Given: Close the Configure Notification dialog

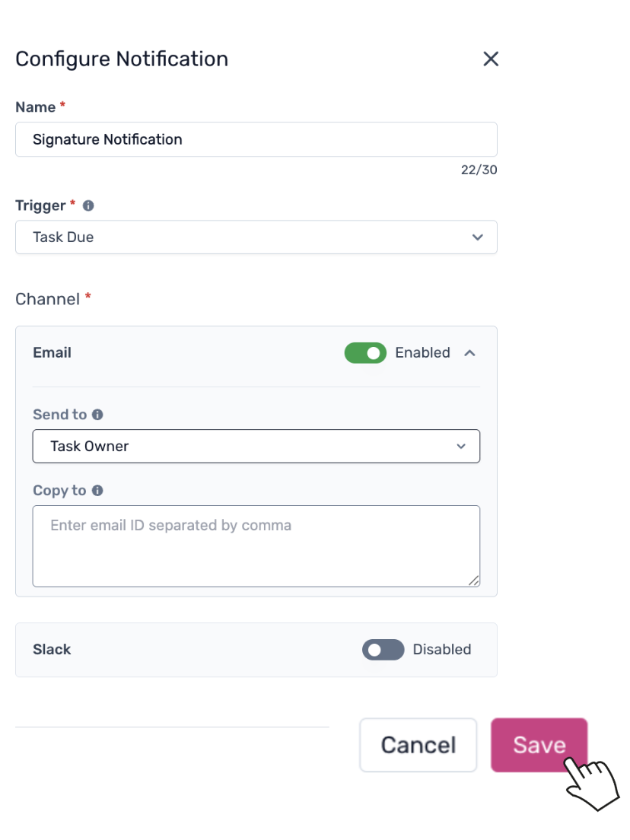Looking at the screenshot, I should [491, 59].
